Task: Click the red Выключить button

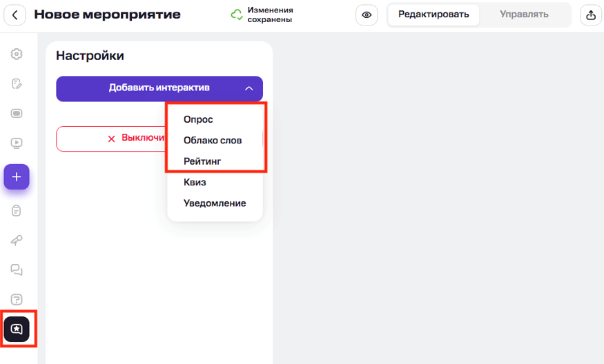Action: pos(112,138)
